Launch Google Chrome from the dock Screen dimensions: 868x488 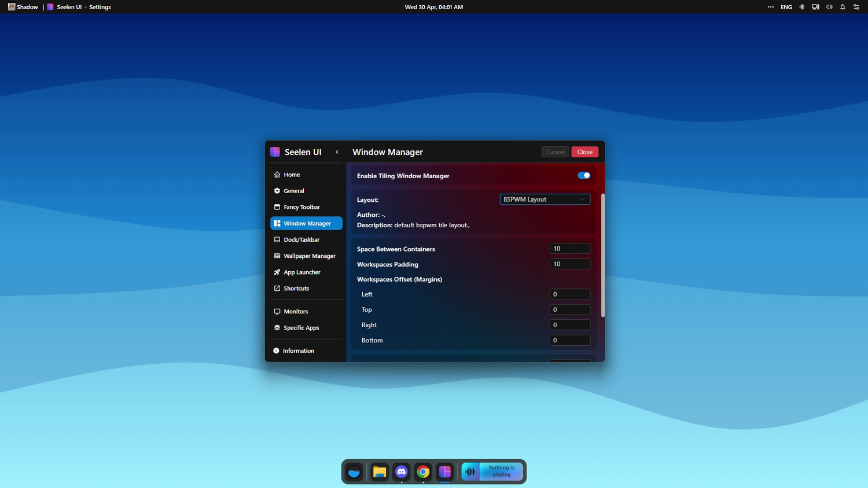423,472
